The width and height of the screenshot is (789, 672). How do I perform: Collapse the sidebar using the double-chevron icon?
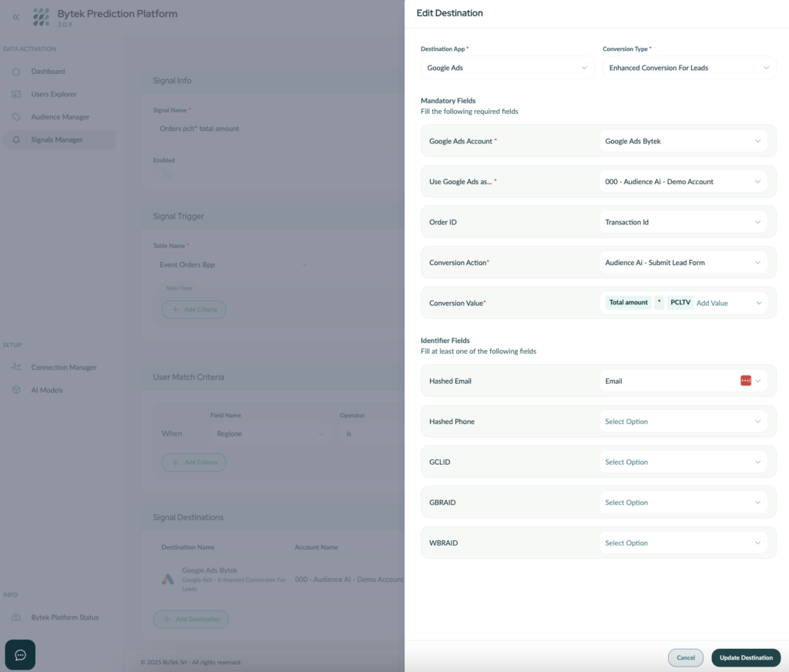click(15, 17)
